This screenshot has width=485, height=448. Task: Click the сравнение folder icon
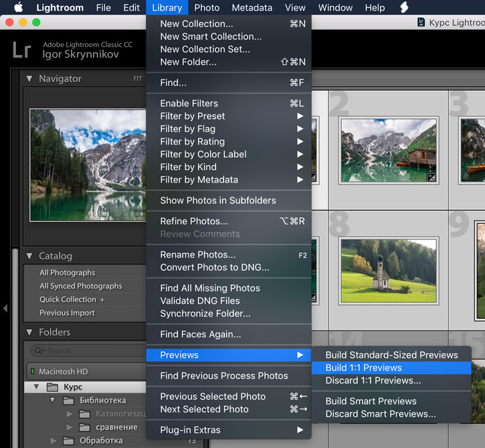(x=84, y=427)
